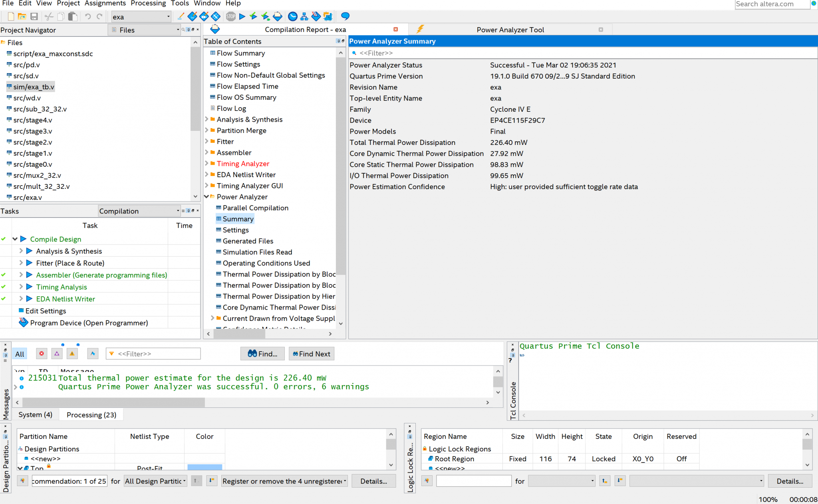
Task: Click the Find Next button
Action: [x=311, y=354]
